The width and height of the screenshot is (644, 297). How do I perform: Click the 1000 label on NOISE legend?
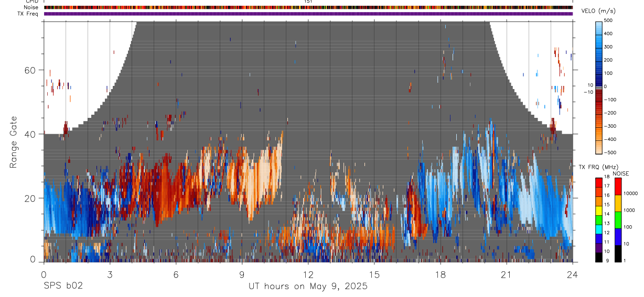630,211
